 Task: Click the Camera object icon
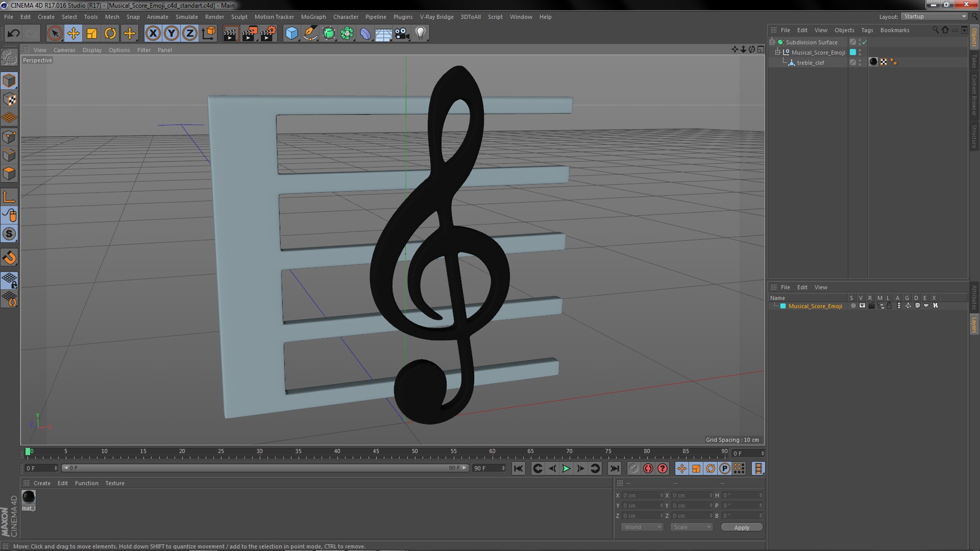click(402, 34)
